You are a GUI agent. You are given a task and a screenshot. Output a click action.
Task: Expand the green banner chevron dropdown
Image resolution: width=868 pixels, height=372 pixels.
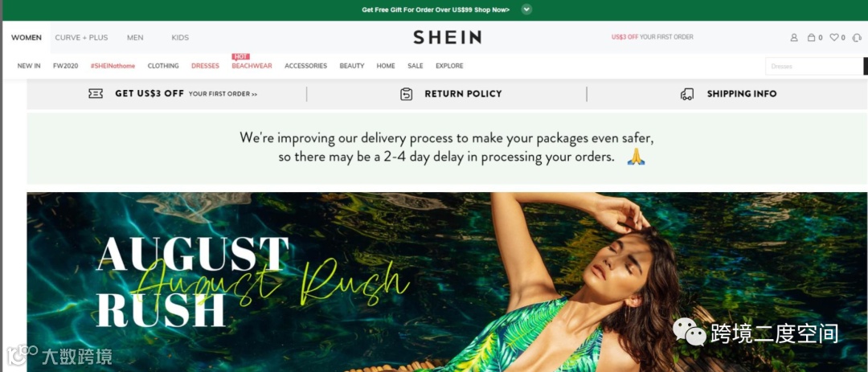(526, 10)
